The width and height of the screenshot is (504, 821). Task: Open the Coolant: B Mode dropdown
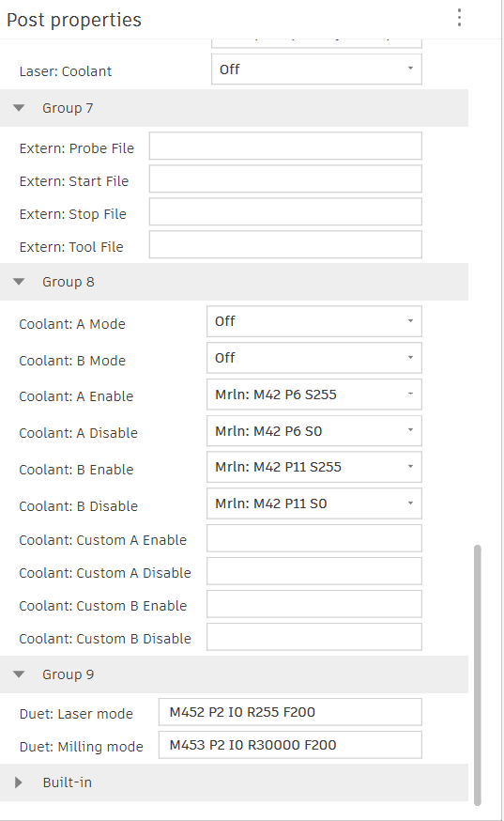tap(314, 358)
